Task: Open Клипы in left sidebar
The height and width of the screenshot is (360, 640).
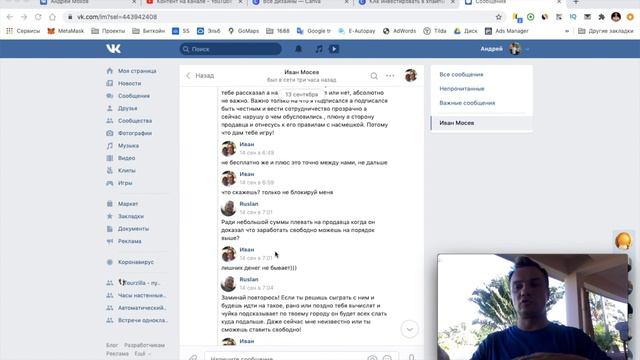Action: click(127, 171)
